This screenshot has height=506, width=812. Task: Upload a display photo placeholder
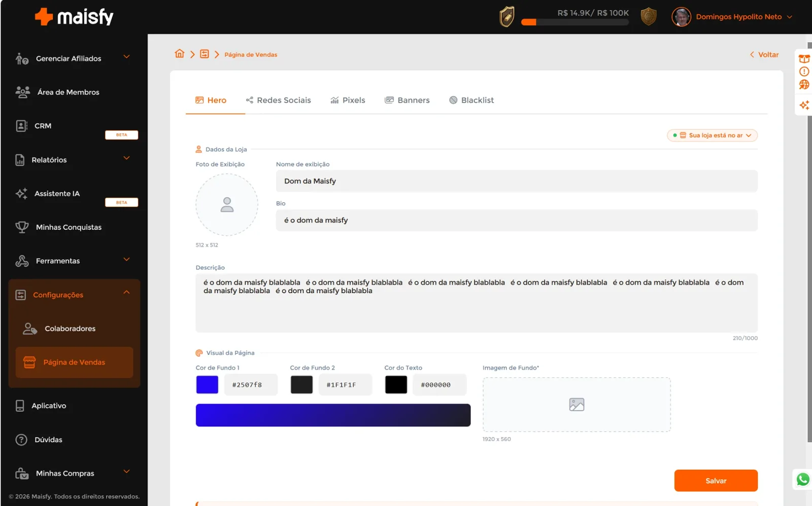click(227, 205)
